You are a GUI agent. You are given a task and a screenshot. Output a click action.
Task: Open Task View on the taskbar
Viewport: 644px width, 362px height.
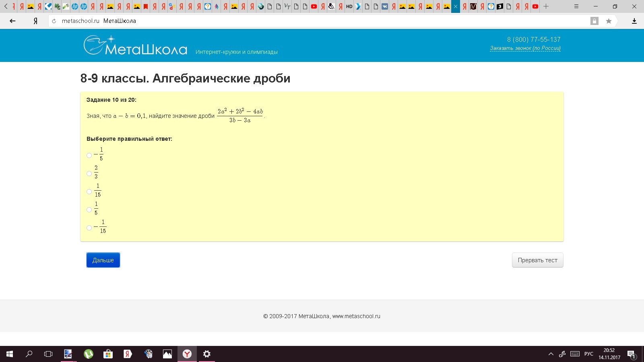[48, 354]
